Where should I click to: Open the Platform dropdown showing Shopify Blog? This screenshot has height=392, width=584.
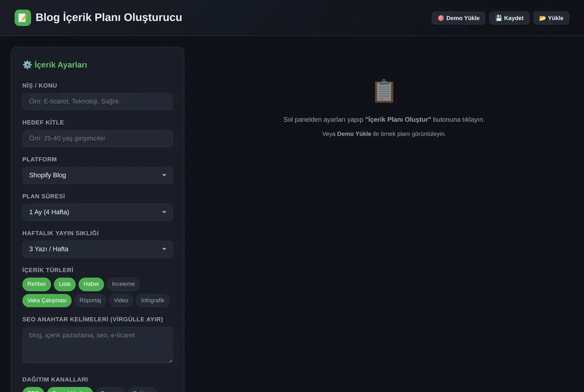[x=97, y=175]
